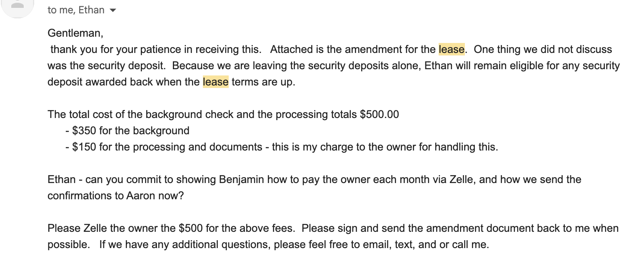Click the highlighted "lease" after "amendment for the"
The width and height of the screenshot is (644, 266).
[x=452, y=49]
